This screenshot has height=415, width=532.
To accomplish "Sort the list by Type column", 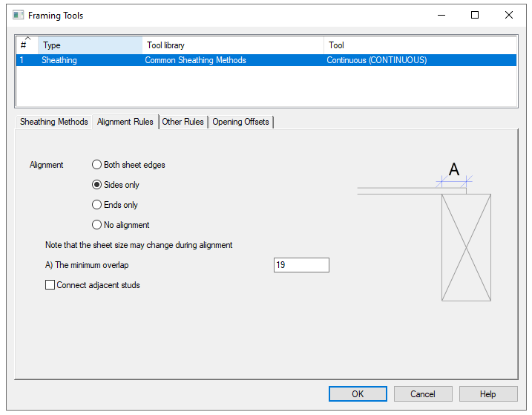I will point(90,45).
